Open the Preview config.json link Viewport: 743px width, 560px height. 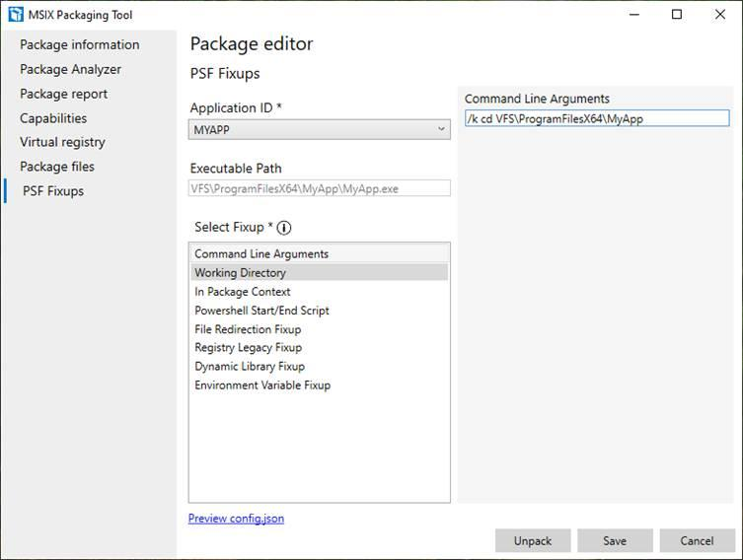point(236,519)
